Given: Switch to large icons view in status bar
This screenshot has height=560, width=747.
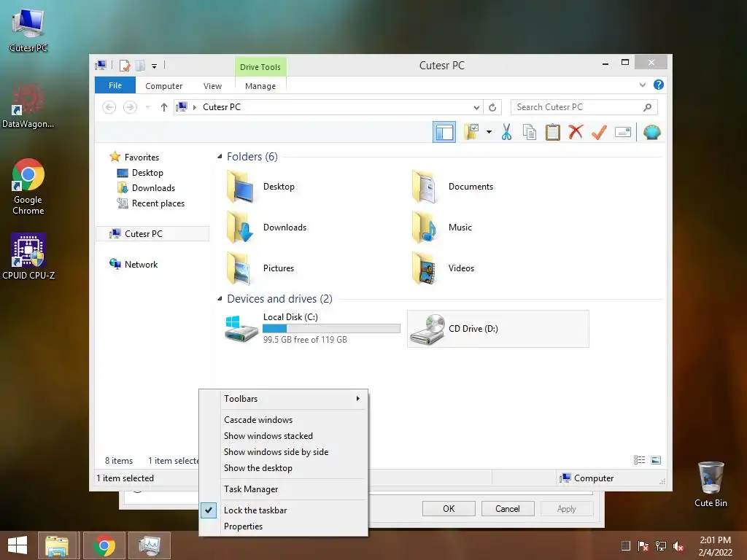Looking at the screenshot, I should [x=656, y=460].
